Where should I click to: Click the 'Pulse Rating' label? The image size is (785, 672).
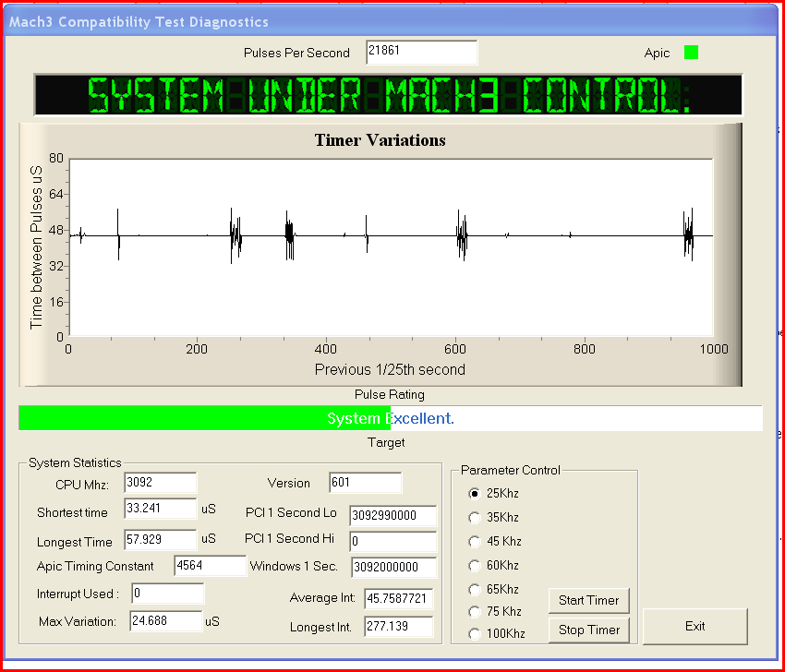point(390,395)
